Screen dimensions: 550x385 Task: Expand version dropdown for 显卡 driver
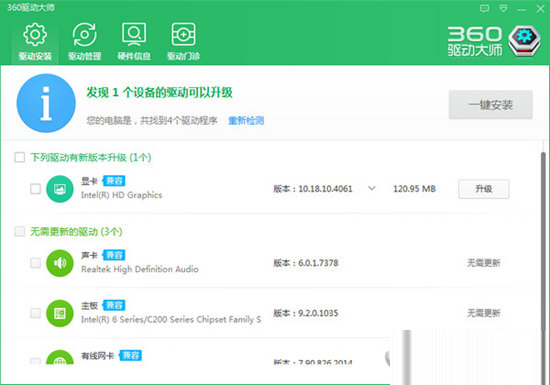click(372, 189)
